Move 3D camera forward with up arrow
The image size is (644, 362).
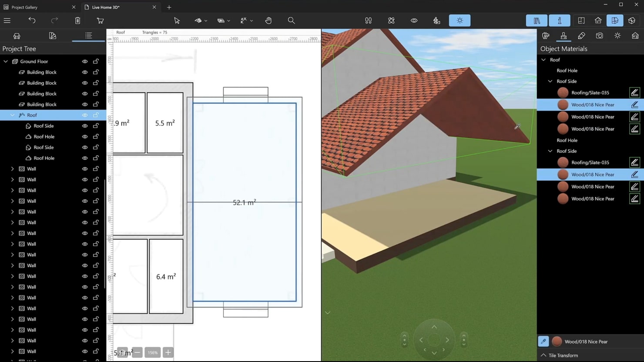434,327
